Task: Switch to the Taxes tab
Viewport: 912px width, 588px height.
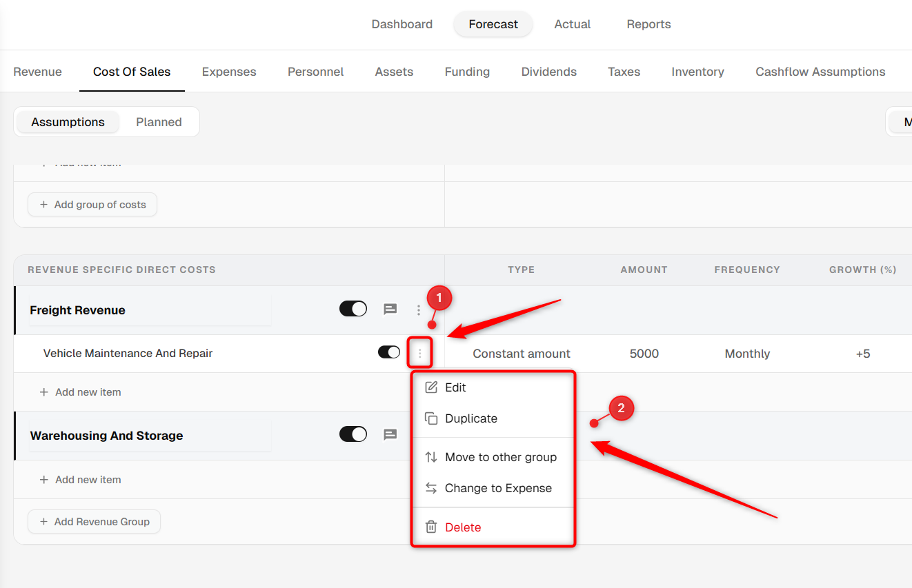Action: click(x=624, y=72)
